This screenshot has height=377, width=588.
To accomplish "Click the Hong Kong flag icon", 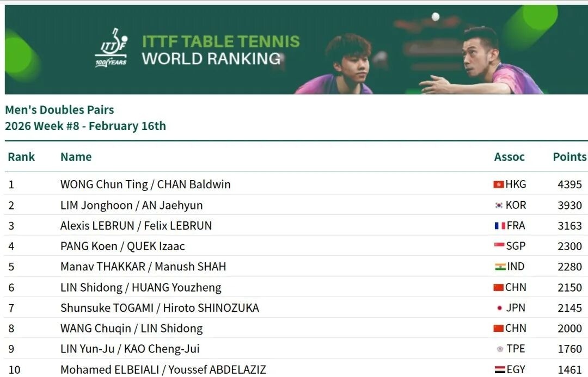I will tap(498, 184).
